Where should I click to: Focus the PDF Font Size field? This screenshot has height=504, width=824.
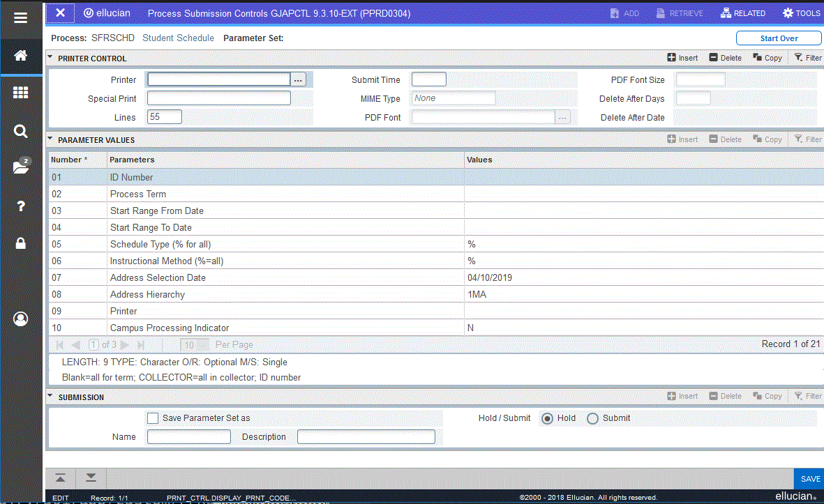(701, 79)
